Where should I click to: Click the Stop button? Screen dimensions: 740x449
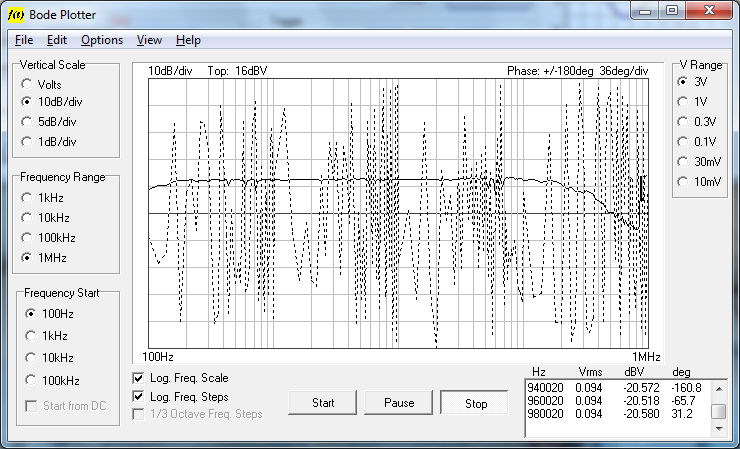pyautogui.click(x=475, y=403)
